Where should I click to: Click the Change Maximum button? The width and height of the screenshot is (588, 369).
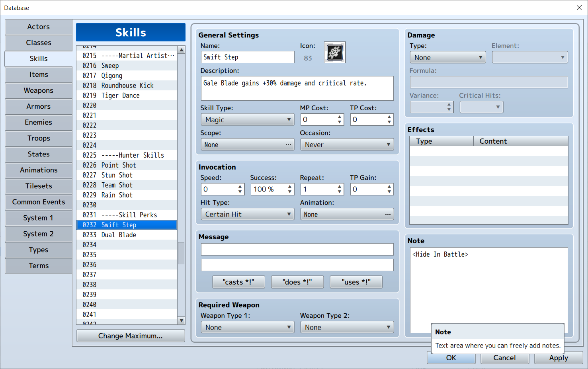[x=130, y=336]
